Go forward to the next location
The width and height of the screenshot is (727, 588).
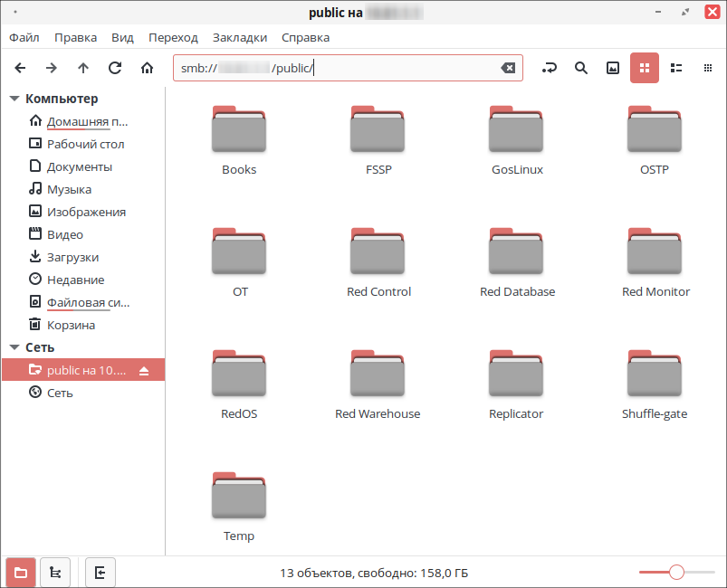click(x=52, y=68)
